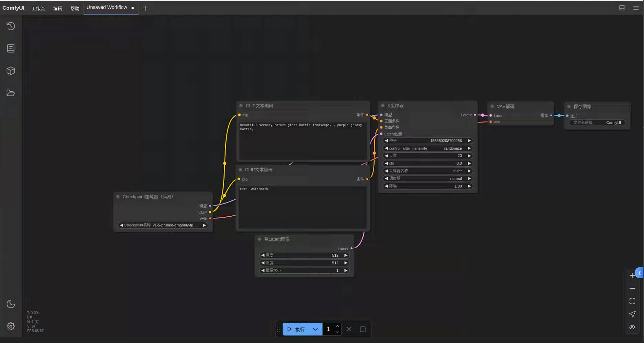Click the zoom in plus icon
Screen dimensions: 644x343
tap(632, 275)
